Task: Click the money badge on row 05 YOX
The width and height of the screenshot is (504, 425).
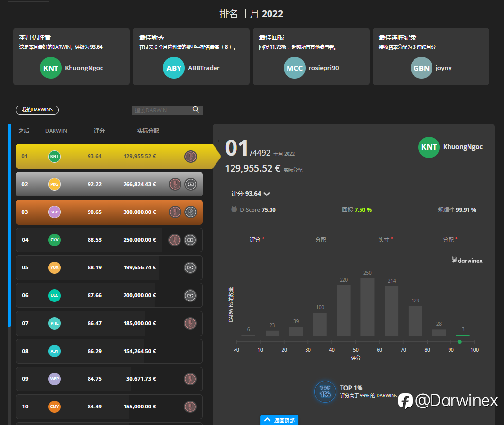Action: click(x=190, y=267)
